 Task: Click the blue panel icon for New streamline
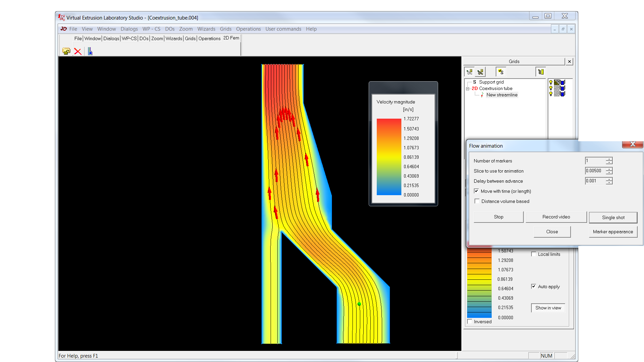tap(562, 94)
